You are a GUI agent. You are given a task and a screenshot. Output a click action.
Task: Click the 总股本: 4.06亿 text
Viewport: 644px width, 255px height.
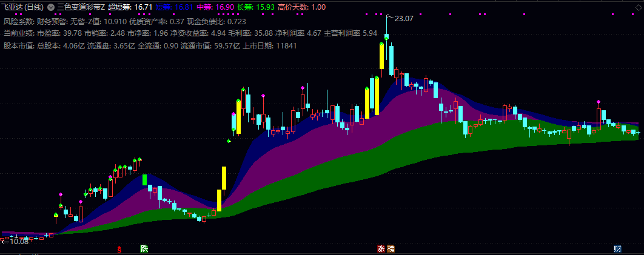61,45
